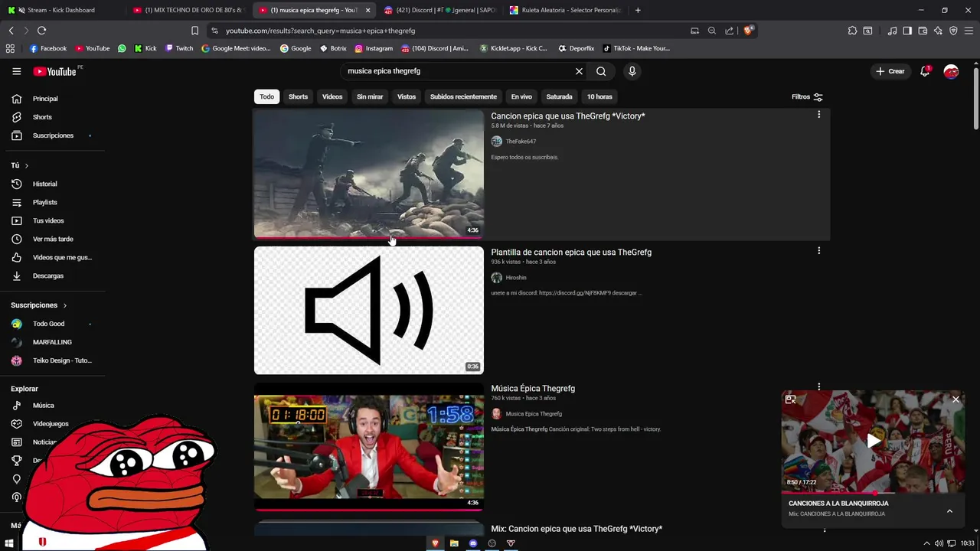Select the Saturada chip

pos(559,97)
